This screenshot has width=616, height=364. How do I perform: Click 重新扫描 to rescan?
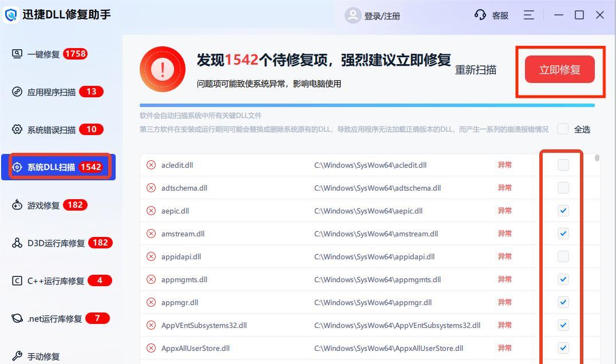(475, 70)
